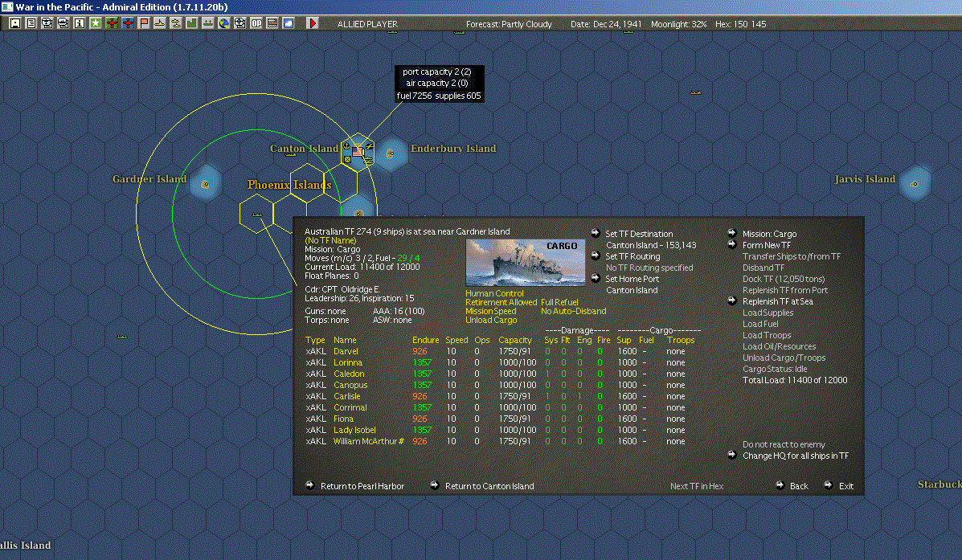Click the Name column header

[344, 340]
